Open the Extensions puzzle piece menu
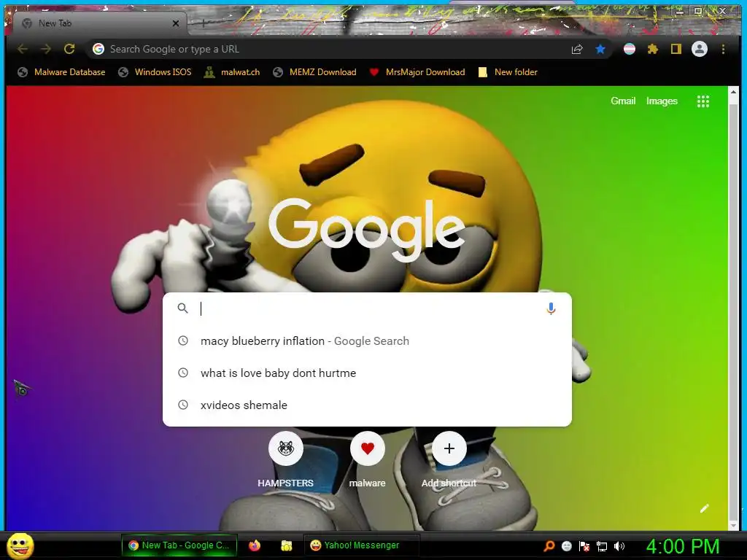Screen dimensions: 747x560 [x=653, y=49]
